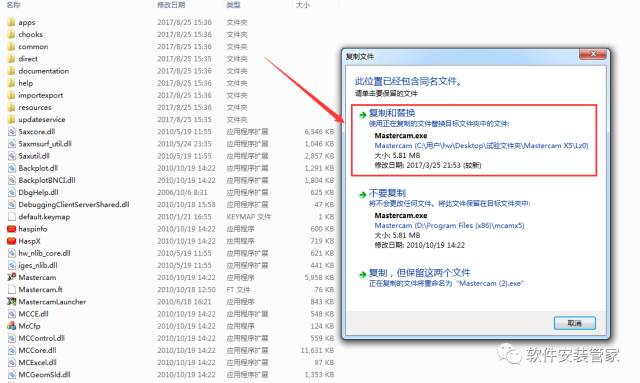Screen dimensions: 640x383
Task: Sort files by the 名称 column header
Action: (x=14, y=5)
